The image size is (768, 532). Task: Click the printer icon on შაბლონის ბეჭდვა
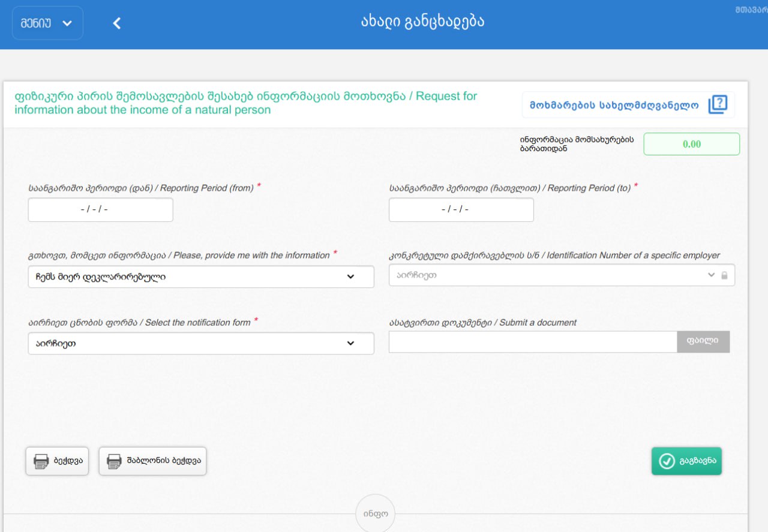114,461
